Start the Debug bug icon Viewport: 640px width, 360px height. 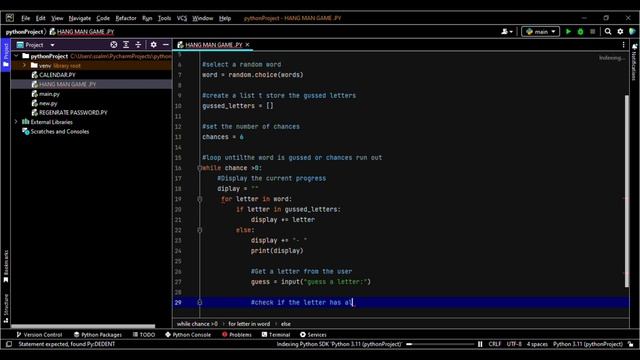tap(580, 31)
